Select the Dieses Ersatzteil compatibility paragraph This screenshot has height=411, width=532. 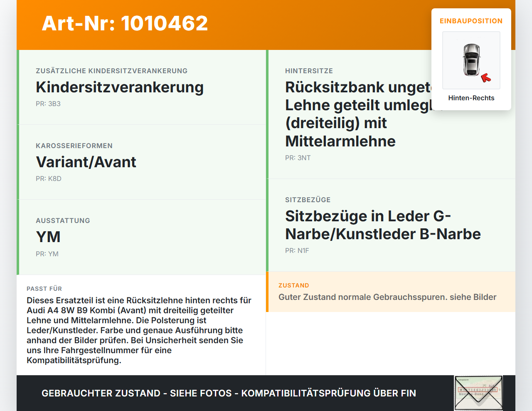coord(139,330)
